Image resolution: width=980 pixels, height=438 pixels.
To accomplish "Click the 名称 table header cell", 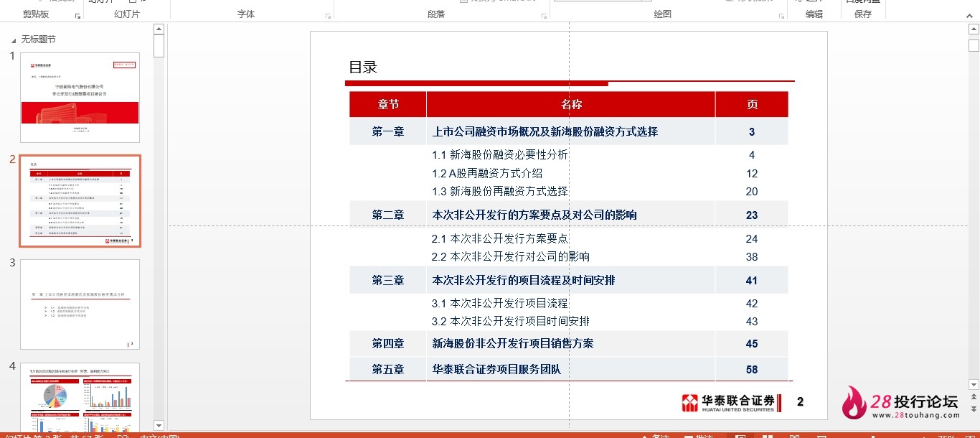I will tap(571, 105).
